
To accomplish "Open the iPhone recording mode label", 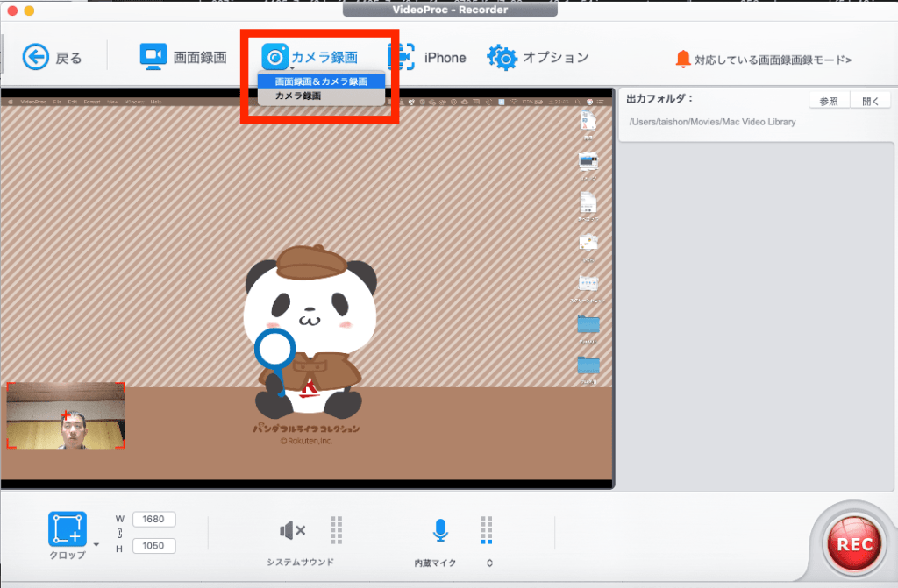I will click(x=445, y=58).
